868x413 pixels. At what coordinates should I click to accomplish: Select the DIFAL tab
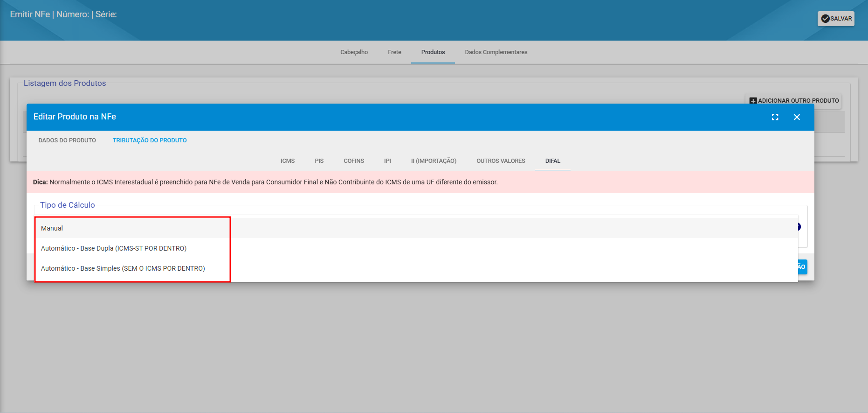553,161
